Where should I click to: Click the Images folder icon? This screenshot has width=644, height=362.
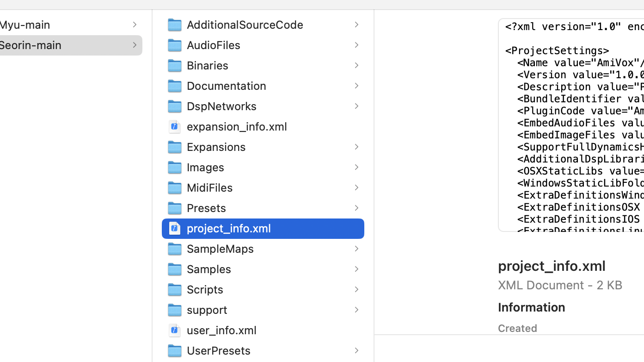pos(174,167)
